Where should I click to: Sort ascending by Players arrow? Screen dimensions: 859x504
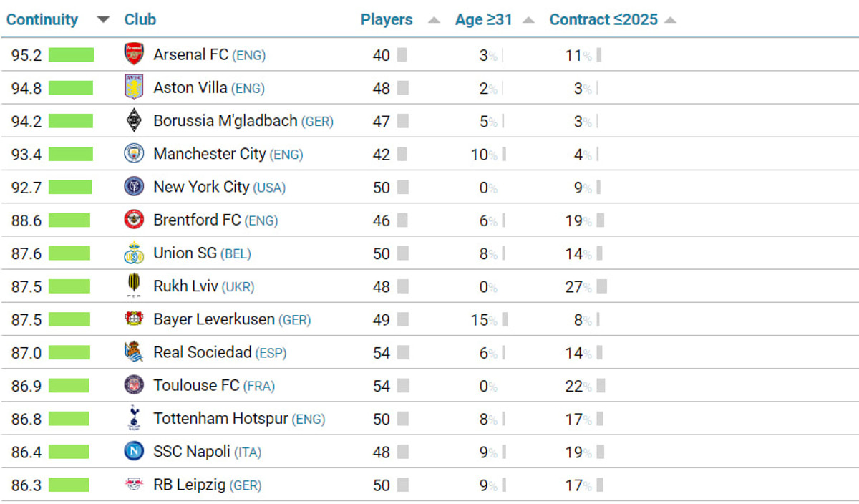tap(434, 20)
